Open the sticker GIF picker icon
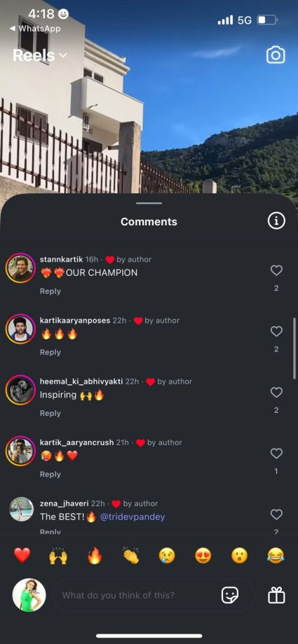The width and height of the screenshot is (298, 644). (230, 595)
